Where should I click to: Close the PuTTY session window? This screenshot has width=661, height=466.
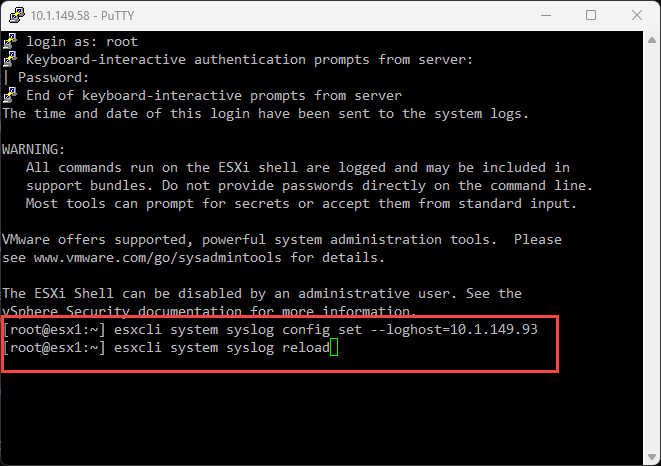(637, 15)
